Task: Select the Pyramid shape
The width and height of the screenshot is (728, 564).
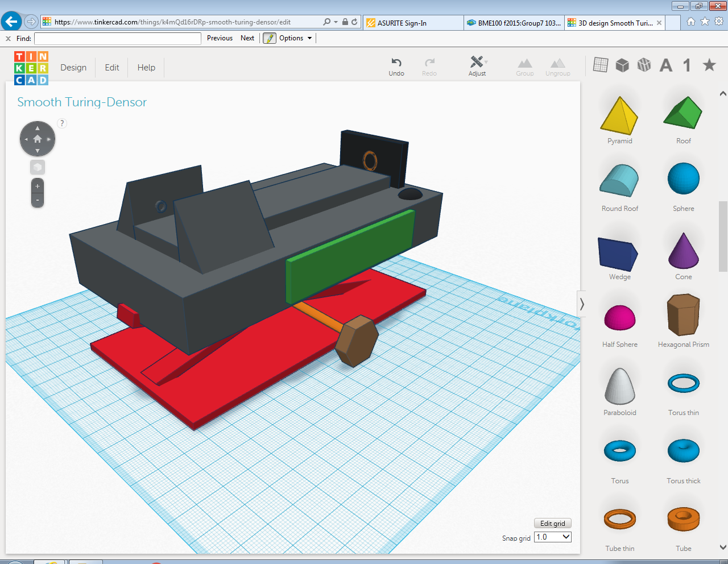Action: tap(619, 116)
